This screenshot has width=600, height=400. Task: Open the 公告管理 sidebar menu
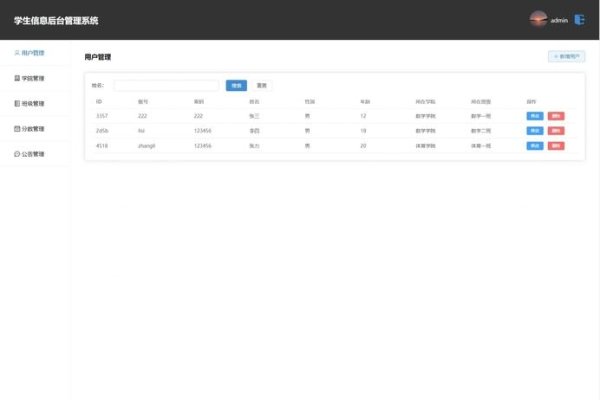click(35, 154)
